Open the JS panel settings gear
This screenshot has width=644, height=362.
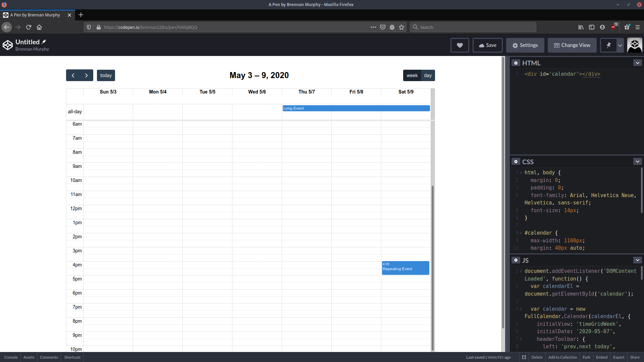point(516,260)
